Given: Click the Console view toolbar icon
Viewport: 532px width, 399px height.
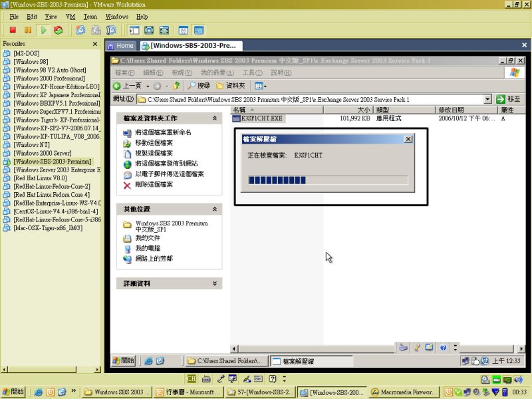Looking at the screenshot, I should (199, 30).
